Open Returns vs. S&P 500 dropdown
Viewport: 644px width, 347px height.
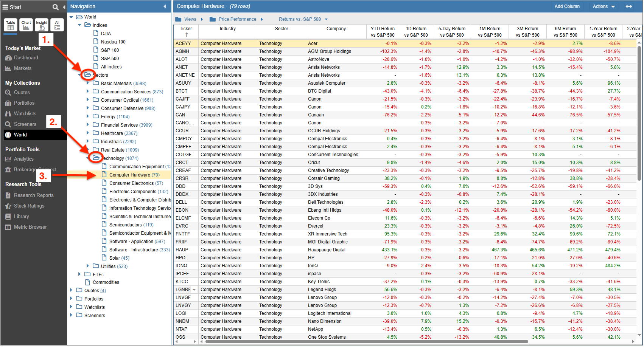303,19
